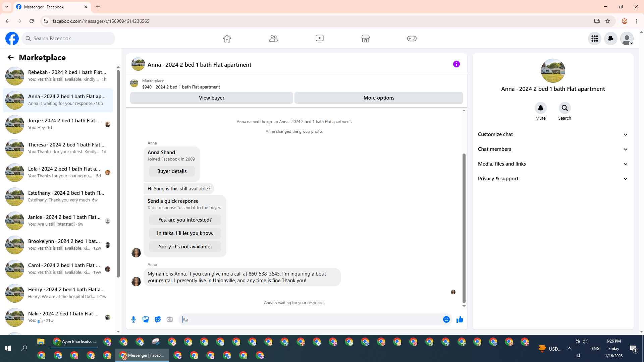644x362 pixels.
Task: Mute the Anna conversation
Action: click(x=540, y=108)
